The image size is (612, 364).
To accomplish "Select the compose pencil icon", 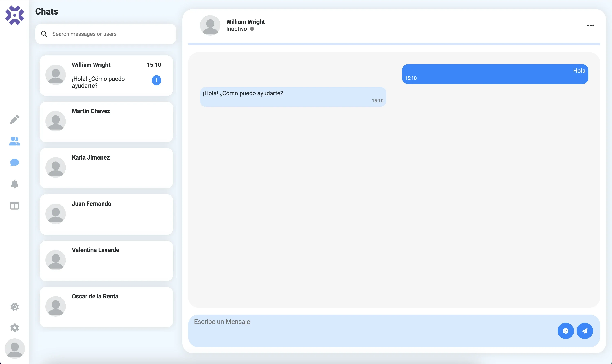I will 15,119.
